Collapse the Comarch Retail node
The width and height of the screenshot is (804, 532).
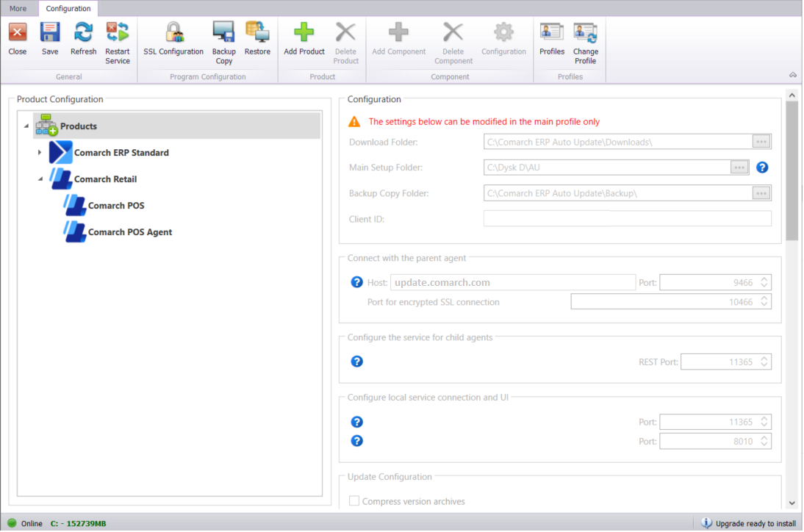click(40, 179)
